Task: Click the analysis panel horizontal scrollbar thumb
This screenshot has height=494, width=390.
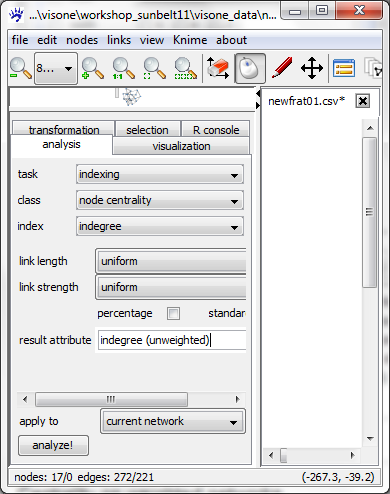Action: (111, 399)
